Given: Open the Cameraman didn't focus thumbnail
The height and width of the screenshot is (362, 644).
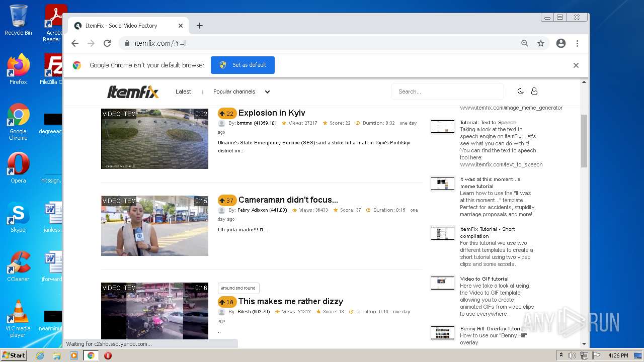Looking at the screenshot, I should tap(154, 226).
